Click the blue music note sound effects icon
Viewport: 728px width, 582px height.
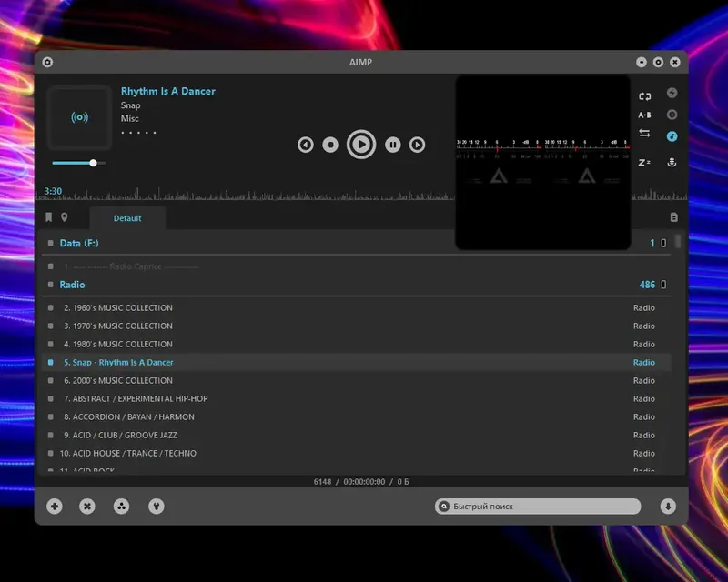(672, 136)
